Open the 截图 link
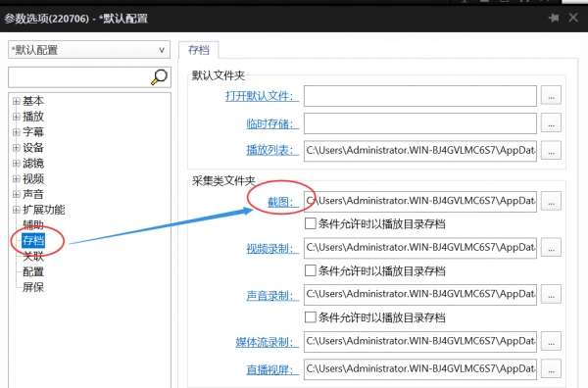This screenshot has width=588, height=388. [283, 202]
